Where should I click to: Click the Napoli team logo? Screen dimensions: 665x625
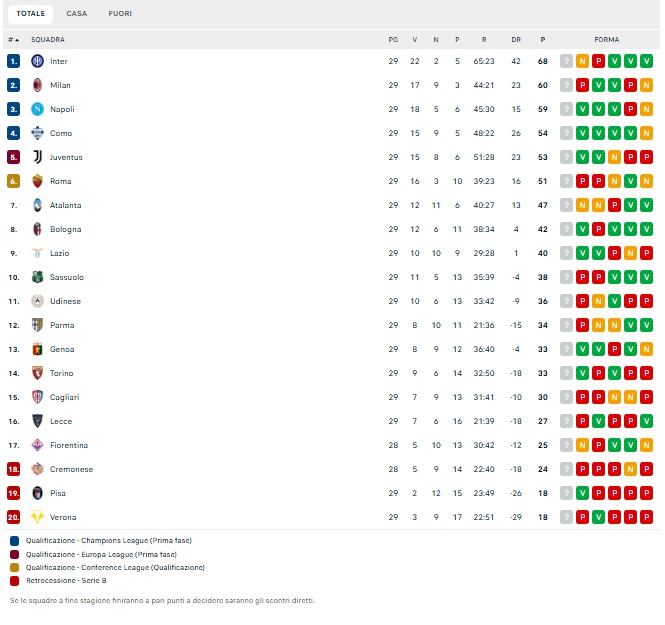(x=37, y=109)
